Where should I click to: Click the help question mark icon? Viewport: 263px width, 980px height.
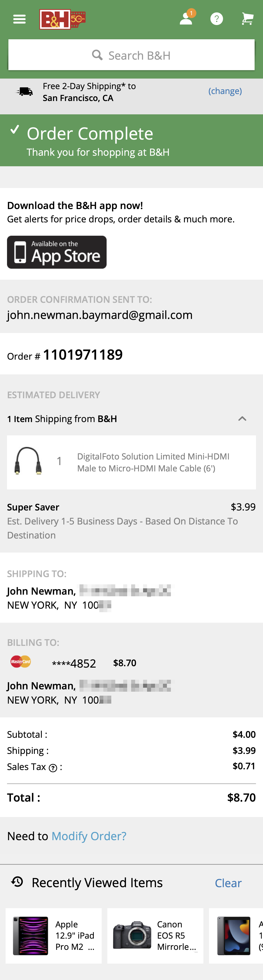coord(216,18)
